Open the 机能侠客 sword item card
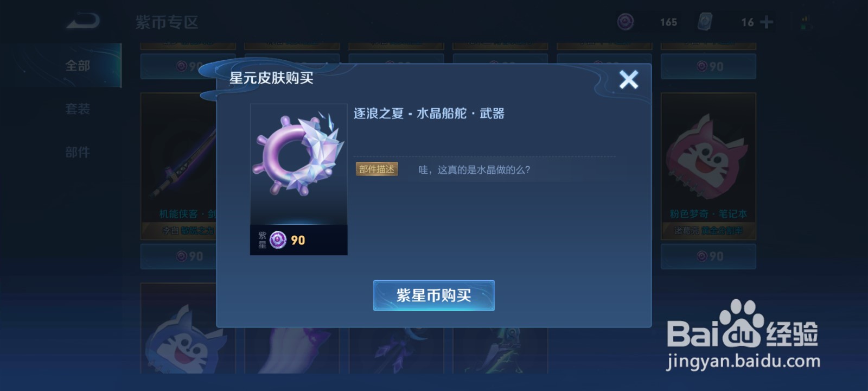Screen dimensions: 868x391 tap(178, 166)
